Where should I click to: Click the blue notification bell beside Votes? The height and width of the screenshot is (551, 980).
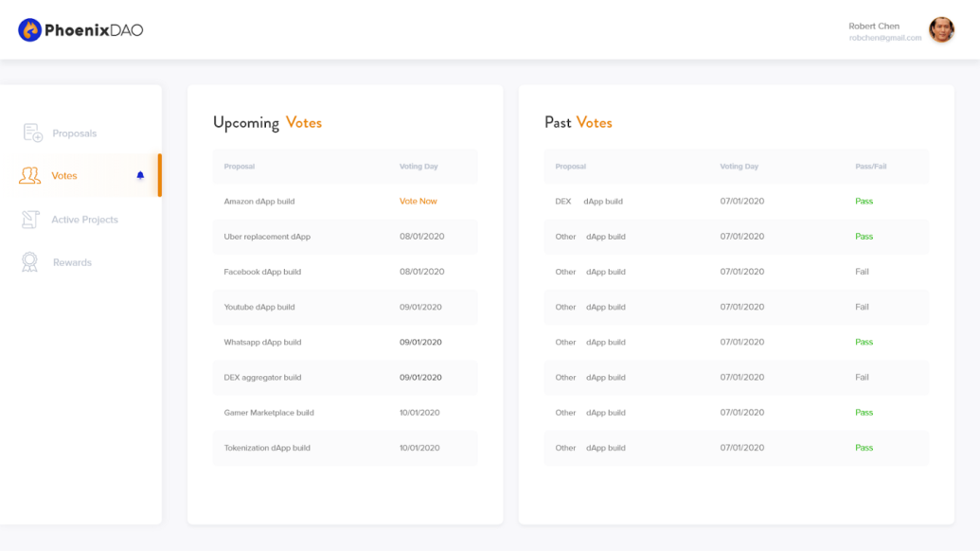pyautogui.click(x=140, y=175)
